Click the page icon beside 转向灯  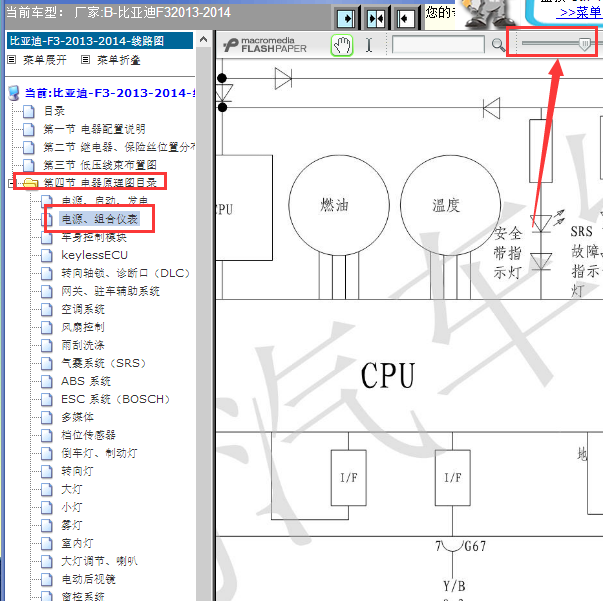pyautogui.click(x=47, y=471)
